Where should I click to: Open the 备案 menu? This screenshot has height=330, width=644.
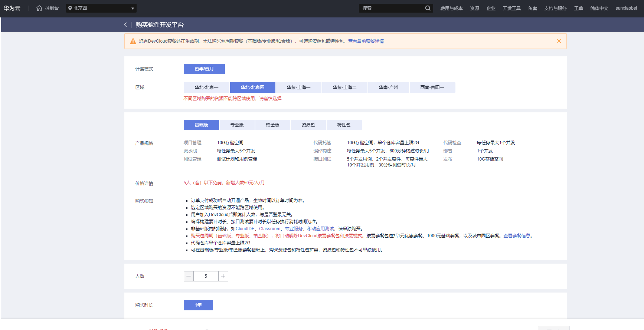[x=532, y=8]
